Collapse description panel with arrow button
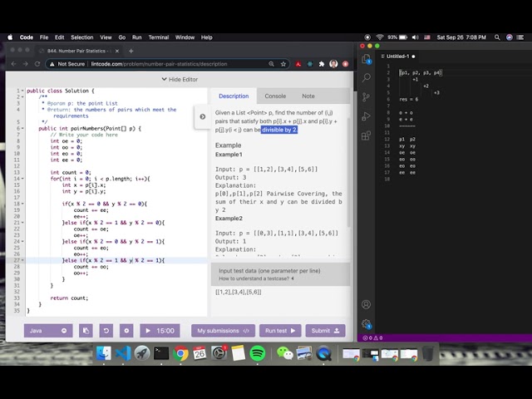532x399 pixels. coord(203,116)
